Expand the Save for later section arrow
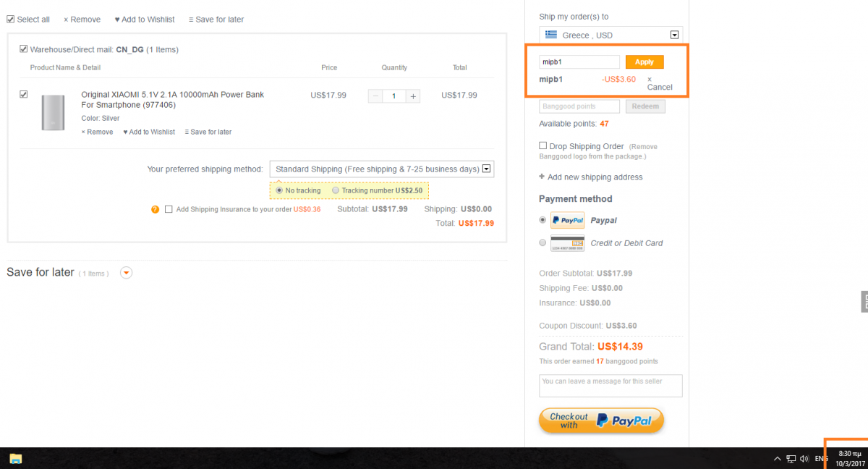 click(127, 273)
